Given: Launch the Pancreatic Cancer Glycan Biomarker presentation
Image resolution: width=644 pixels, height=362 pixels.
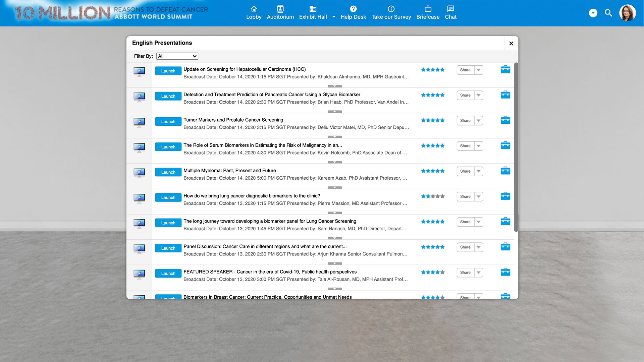Looking at the screenshot, I should click(x=168, y=96).
